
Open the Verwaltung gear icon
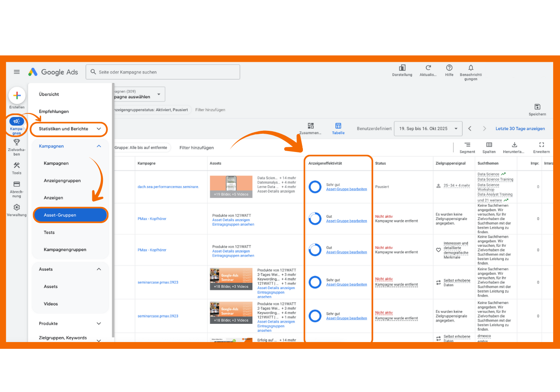tap(17, 207)
